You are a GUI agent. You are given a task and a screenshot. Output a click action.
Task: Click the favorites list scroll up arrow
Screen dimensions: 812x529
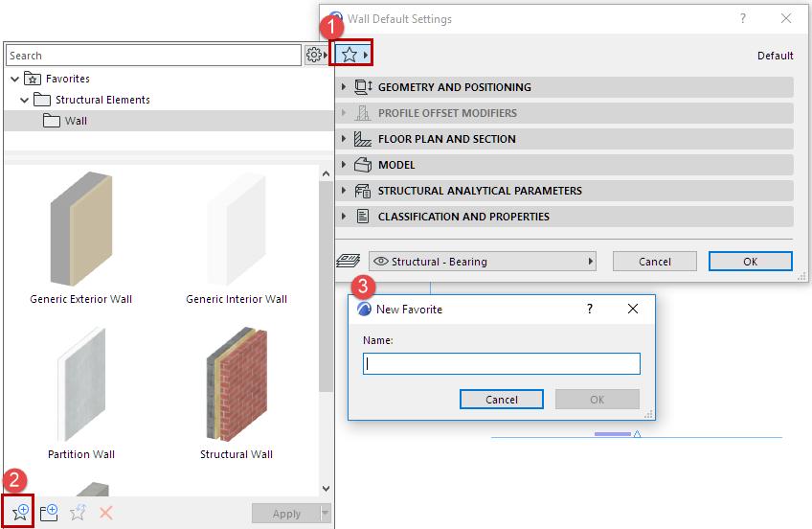(326, 173)
